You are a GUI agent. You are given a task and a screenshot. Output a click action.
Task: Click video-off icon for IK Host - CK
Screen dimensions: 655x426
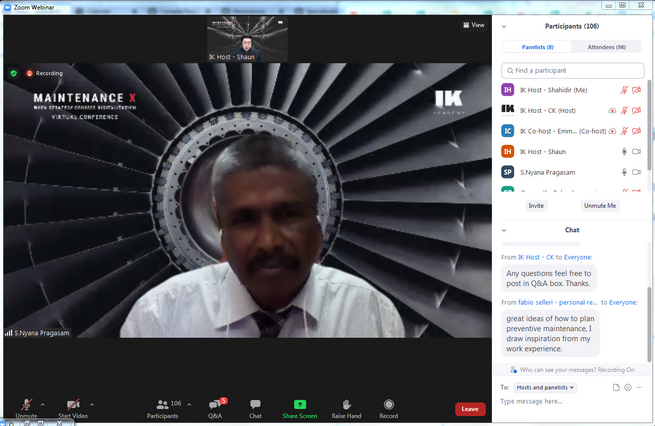pos(637,110)
